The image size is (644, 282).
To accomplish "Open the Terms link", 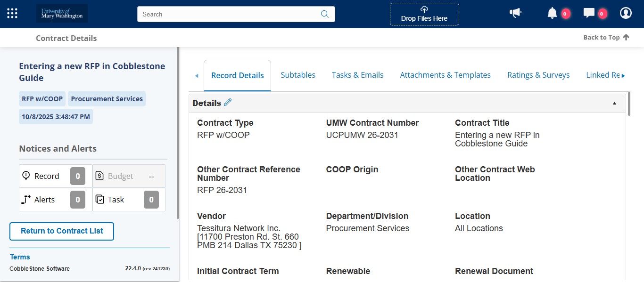I will click(20, 257).
